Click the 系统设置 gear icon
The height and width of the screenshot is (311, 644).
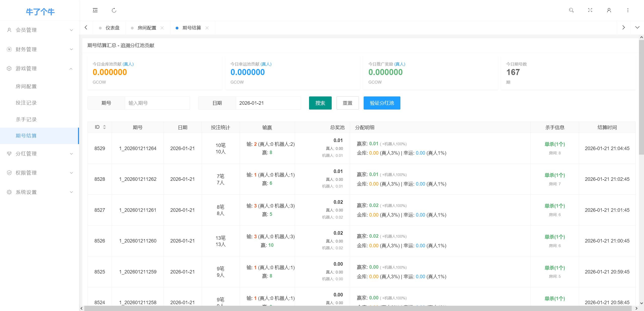click(x=9, y=192)
